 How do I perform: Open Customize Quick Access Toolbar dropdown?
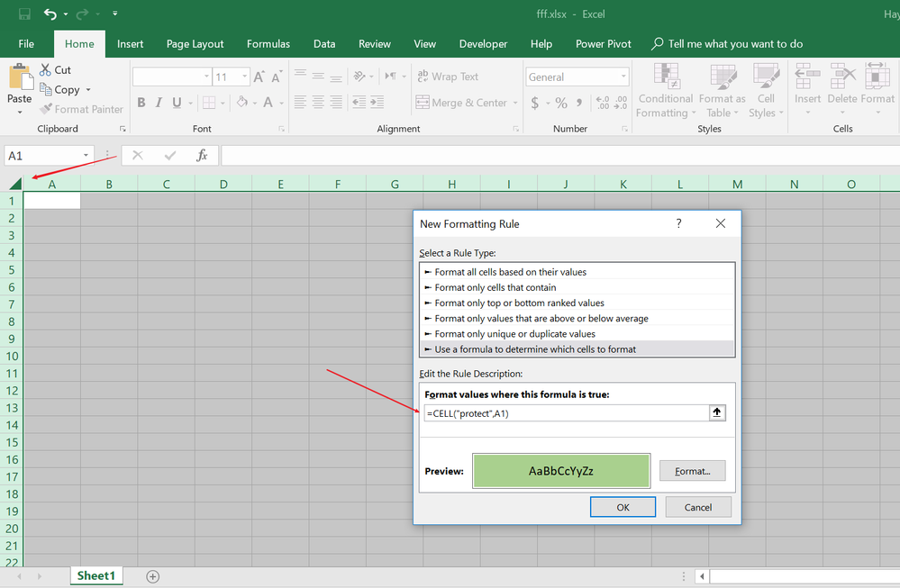(x=114, y=14)
